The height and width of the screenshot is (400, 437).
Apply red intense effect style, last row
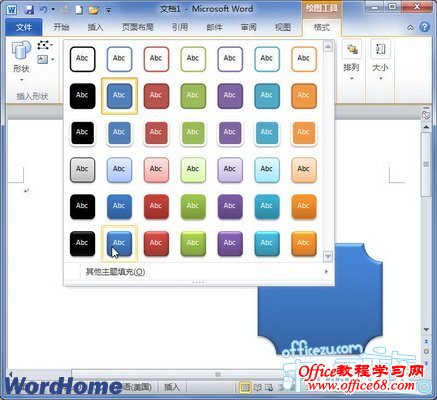(x=156, y=244)
